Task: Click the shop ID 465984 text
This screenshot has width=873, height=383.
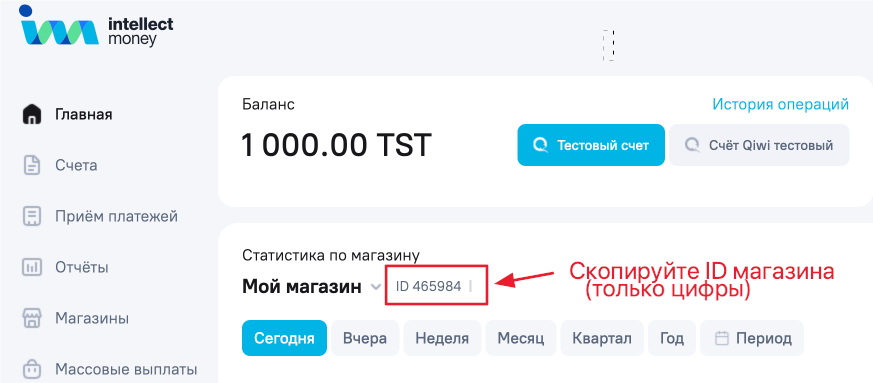Action: pos(428,287)
